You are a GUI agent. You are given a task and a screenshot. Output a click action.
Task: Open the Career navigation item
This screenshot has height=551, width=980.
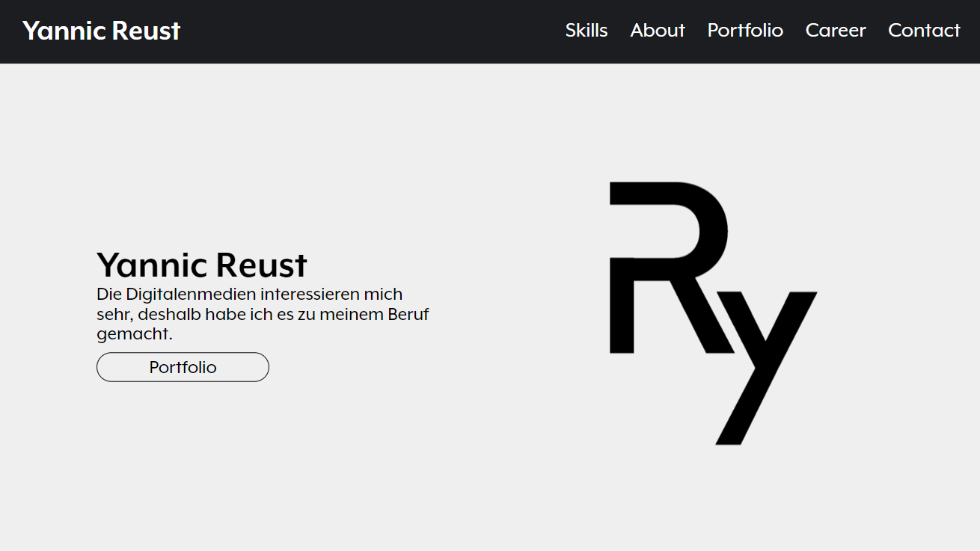coord(836,31)
